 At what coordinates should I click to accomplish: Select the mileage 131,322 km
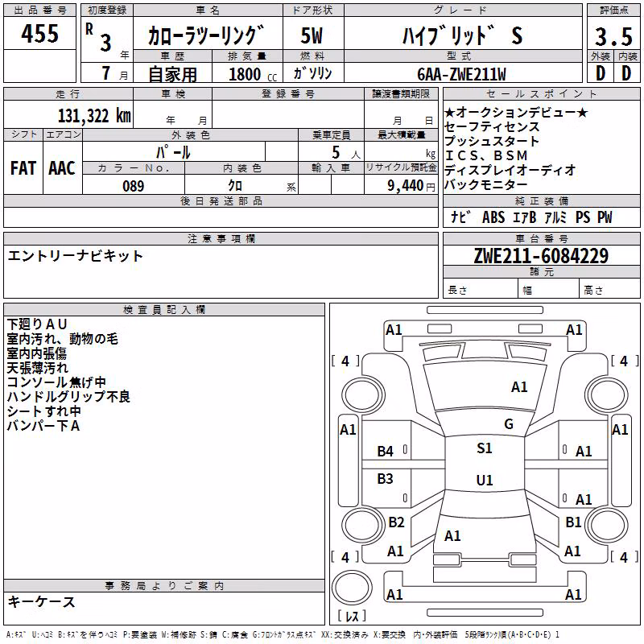point(94,116)
